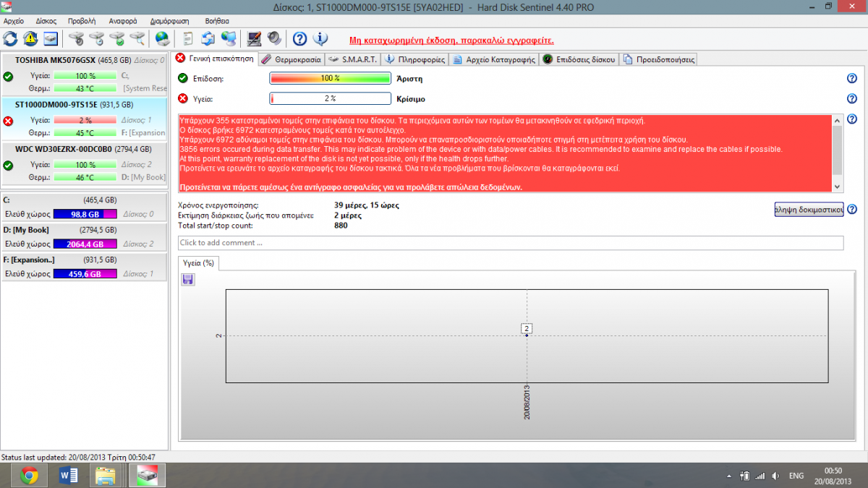Click the TOSHIBA 100 % health bar
This screenshot has width=868, height=488.
click(85, 76)
